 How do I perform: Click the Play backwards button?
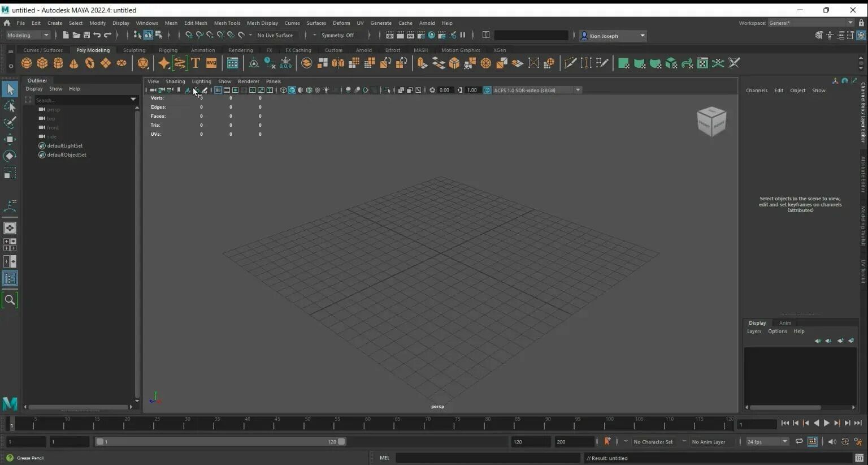[816, 423]
